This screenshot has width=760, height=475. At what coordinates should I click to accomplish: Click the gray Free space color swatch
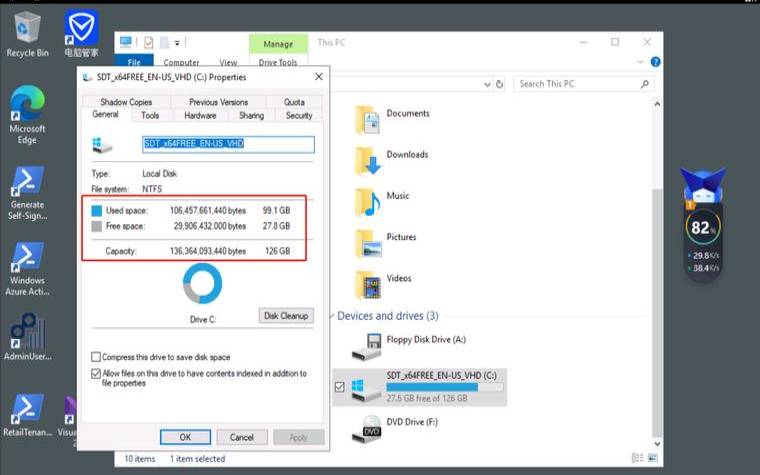point(97,226)
